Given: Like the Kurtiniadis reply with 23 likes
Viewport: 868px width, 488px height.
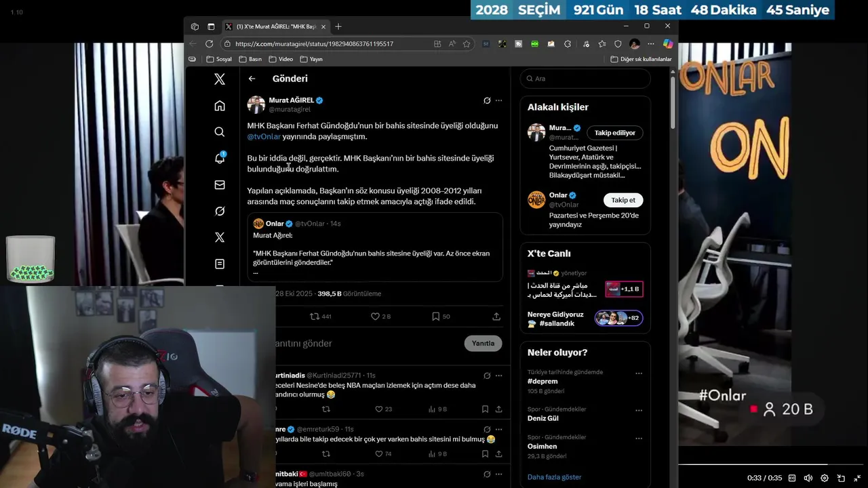Looking at the screenshot, I should click(384, 409).
